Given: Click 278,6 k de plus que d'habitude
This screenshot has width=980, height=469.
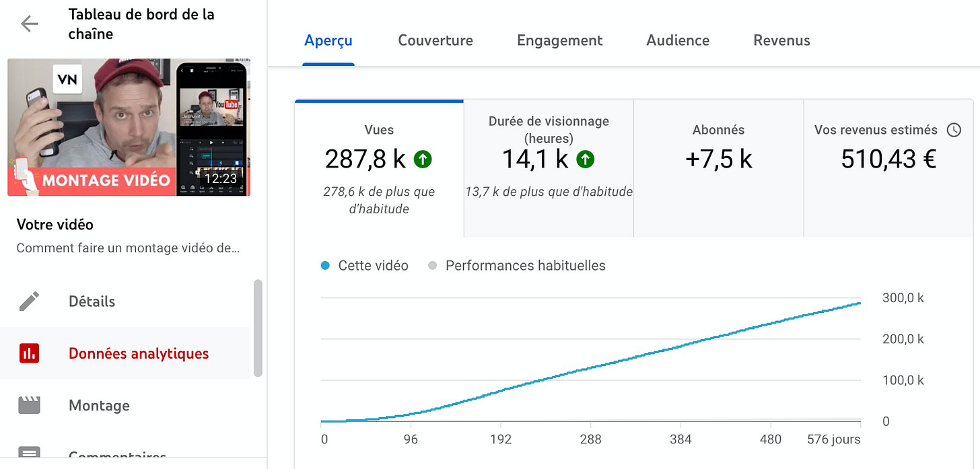Looking at the screenshot, I should 379,200.
